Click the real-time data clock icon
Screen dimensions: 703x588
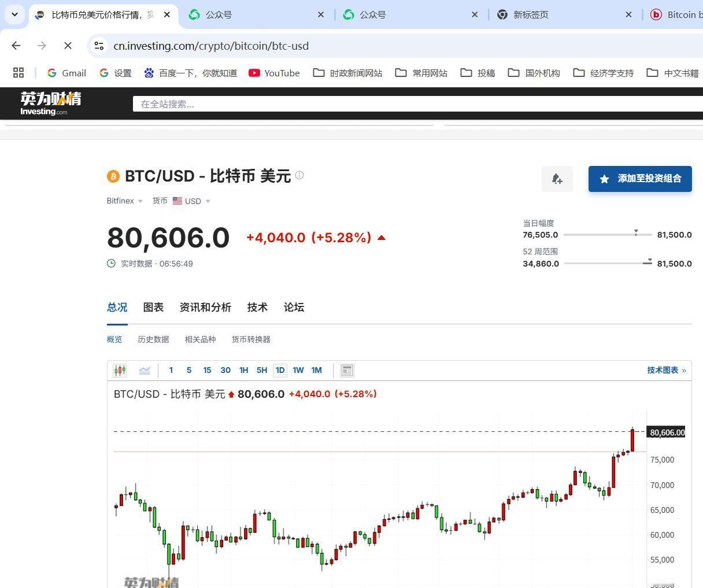(112, 264)
